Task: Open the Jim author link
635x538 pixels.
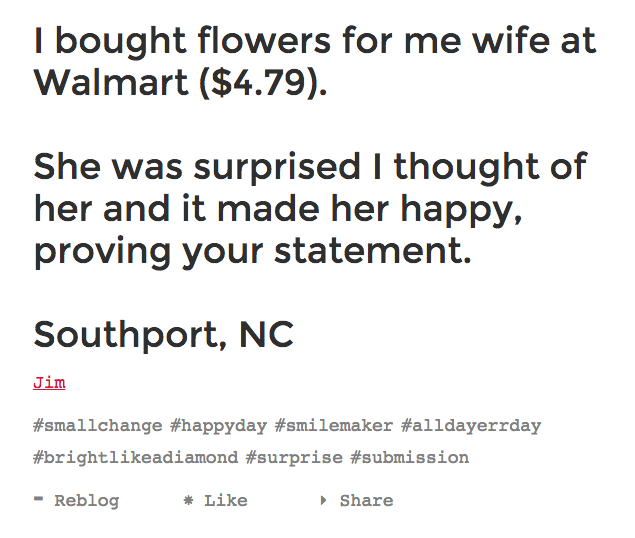Action: (x=49, y=382)
